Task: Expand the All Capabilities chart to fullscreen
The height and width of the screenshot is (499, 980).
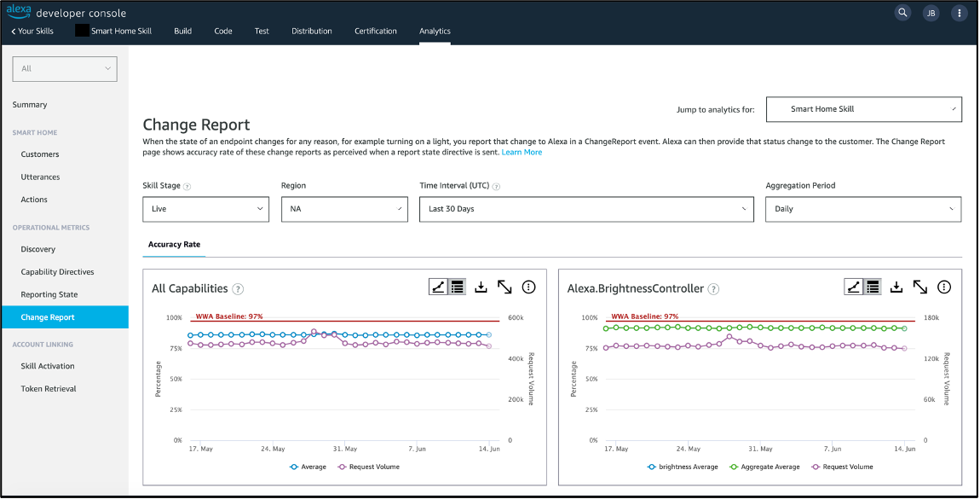Action: [504, 287]
